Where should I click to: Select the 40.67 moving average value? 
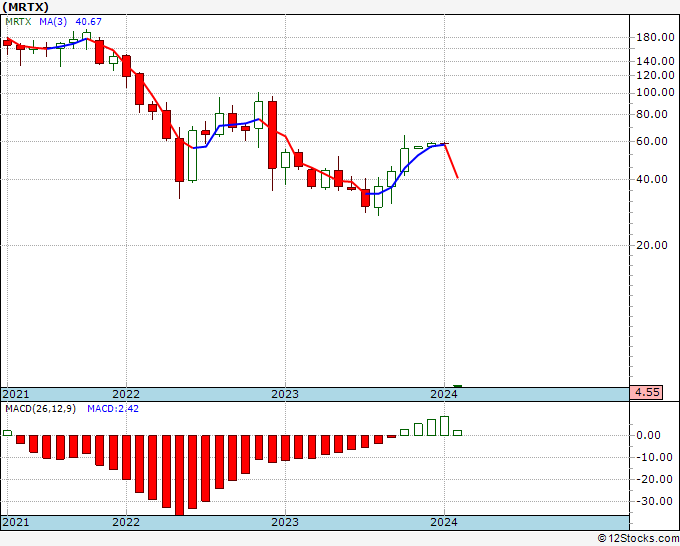coord(88,22)
